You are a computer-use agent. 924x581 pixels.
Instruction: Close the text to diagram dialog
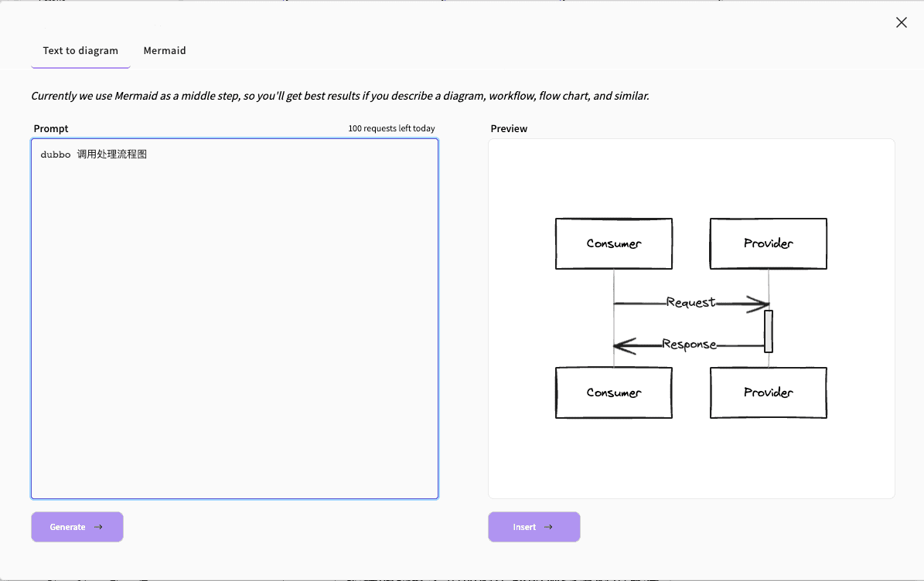coord(901,22)
